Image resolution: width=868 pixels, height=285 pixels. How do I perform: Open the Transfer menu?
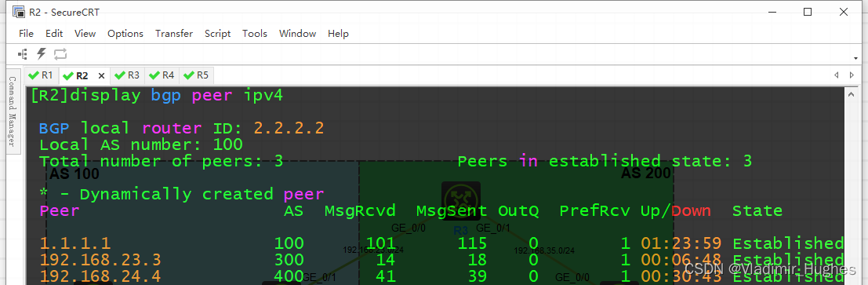pos(174,33)
